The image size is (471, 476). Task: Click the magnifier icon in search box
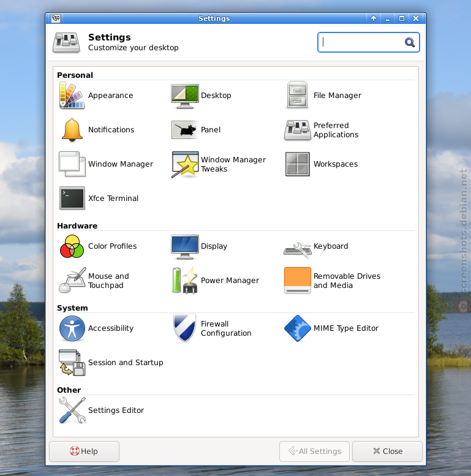point(409,42)
